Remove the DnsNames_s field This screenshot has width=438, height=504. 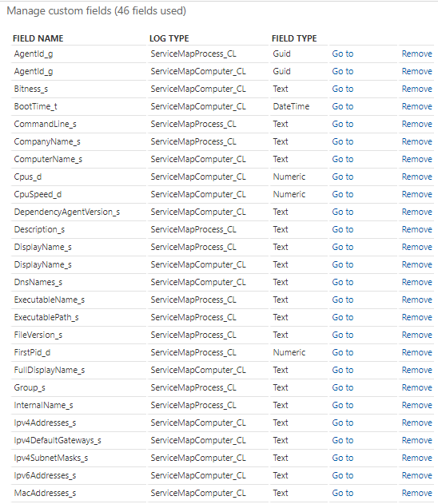coord(416,282)
